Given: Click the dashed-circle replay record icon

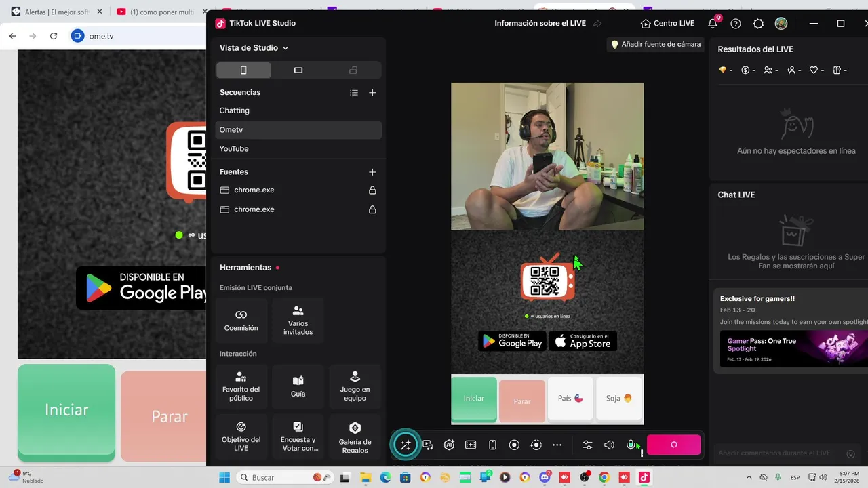Looking at the screenshot, I should (x=536, y=445).
